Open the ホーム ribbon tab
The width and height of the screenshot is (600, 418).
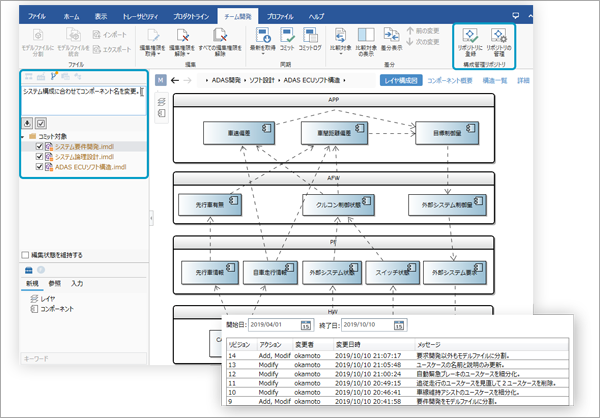coord(71,16)
